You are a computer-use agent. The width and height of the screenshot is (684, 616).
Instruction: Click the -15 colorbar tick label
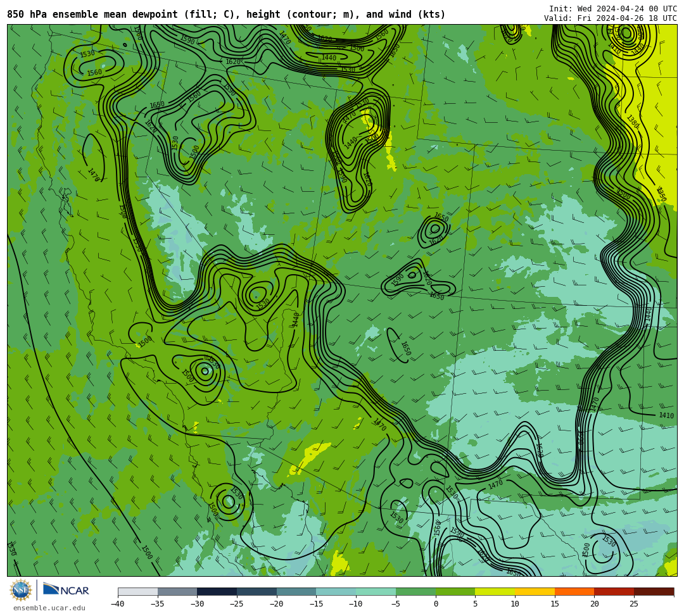coord(316,604)
